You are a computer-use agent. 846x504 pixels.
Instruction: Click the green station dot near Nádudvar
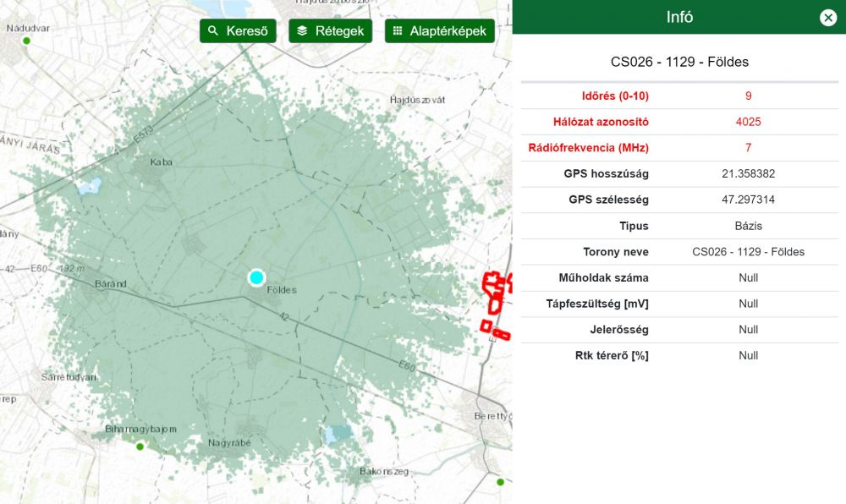(26, 41)
